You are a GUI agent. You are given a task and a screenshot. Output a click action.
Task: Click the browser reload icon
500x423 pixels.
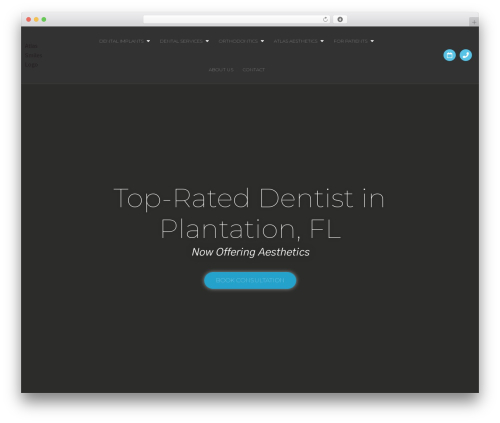click(325, 19)
